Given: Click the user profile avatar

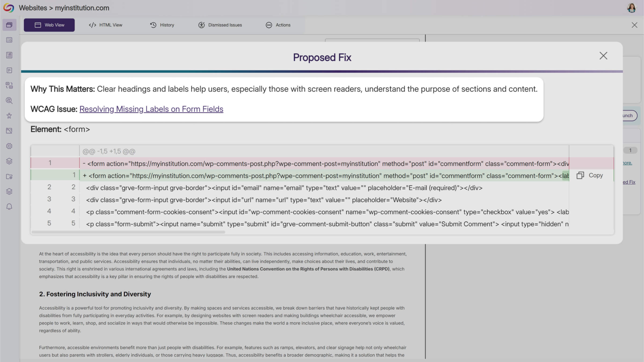Looking at the screenshot, I should click(x=631, y=8).
